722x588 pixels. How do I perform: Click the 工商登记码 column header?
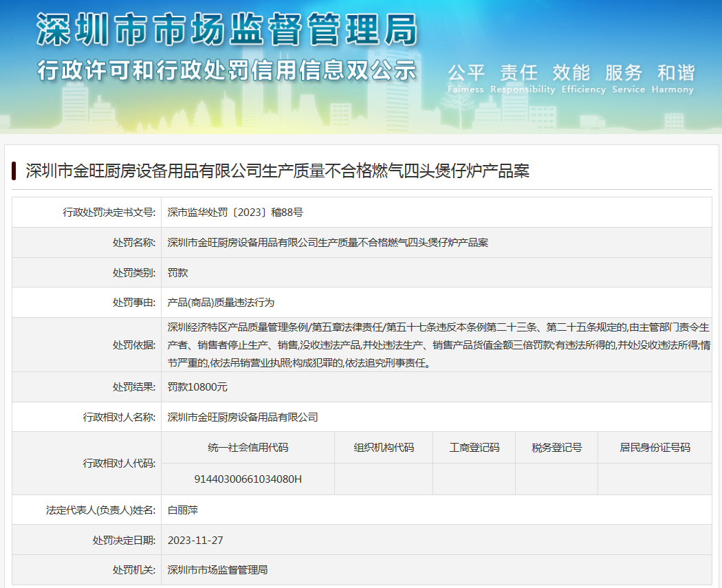click(x=474, y=448)
